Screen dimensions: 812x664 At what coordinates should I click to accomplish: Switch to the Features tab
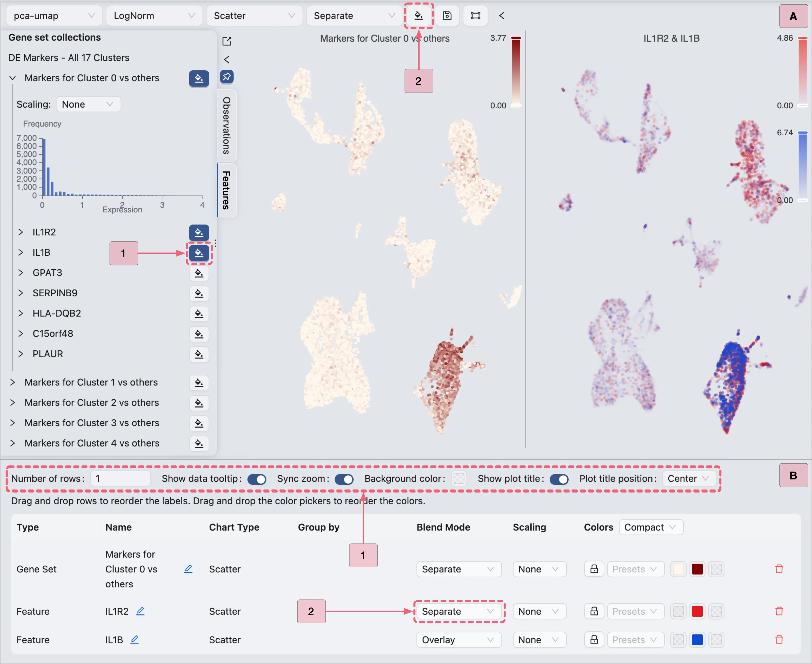click(x=226, y=190)
